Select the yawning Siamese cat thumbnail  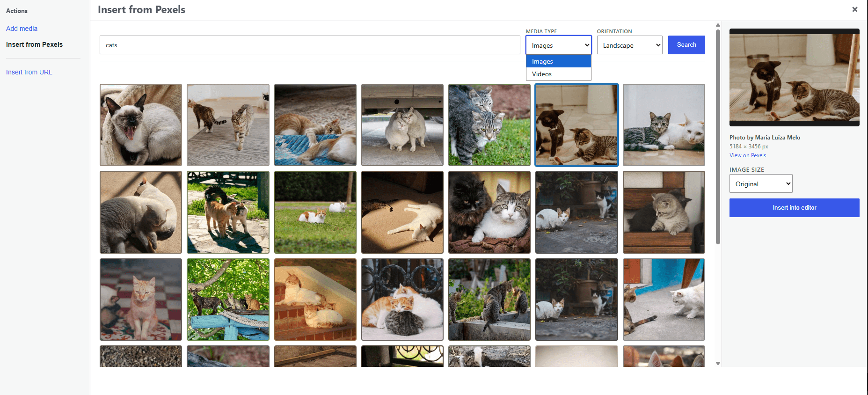click(x=141, y=125)
